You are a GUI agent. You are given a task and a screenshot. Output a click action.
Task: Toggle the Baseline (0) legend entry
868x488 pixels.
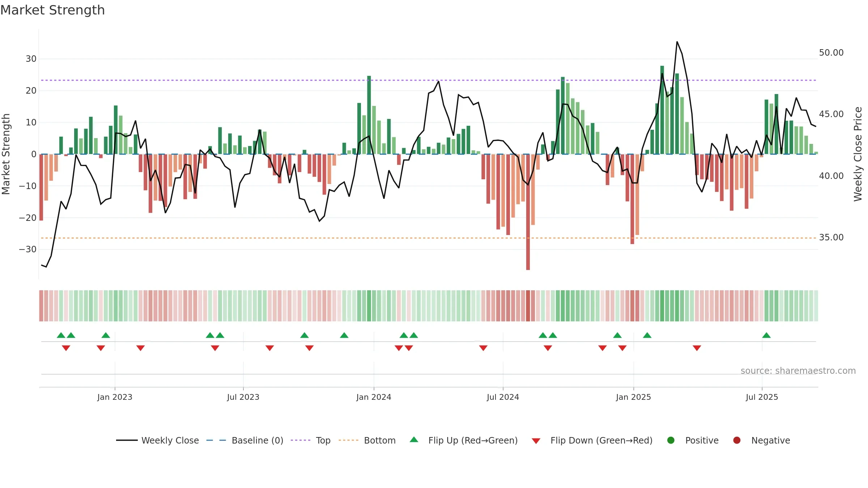pyautogui.click(x=244, y=440)
